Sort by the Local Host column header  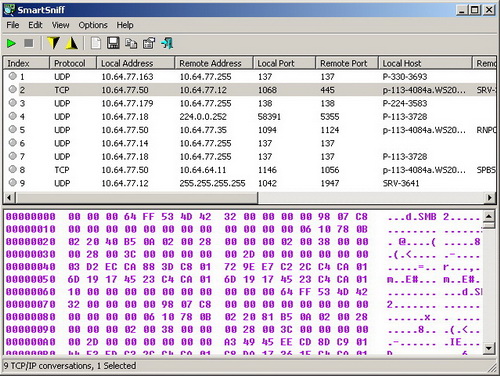tap(425, 63)
